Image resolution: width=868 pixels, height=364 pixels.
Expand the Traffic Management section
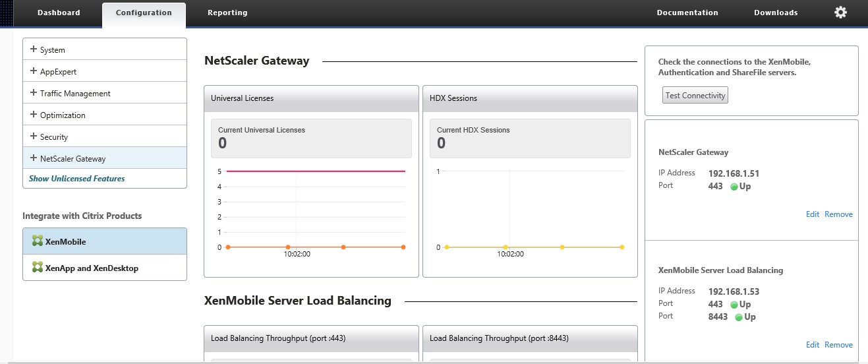click(x=34, y=93)
